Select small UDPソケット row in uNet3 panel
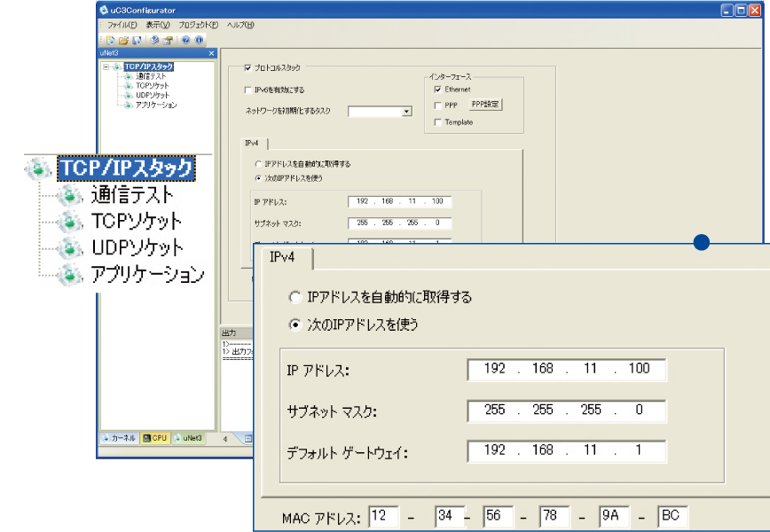The width and height of the screenshot is (770, 532). 153,95
